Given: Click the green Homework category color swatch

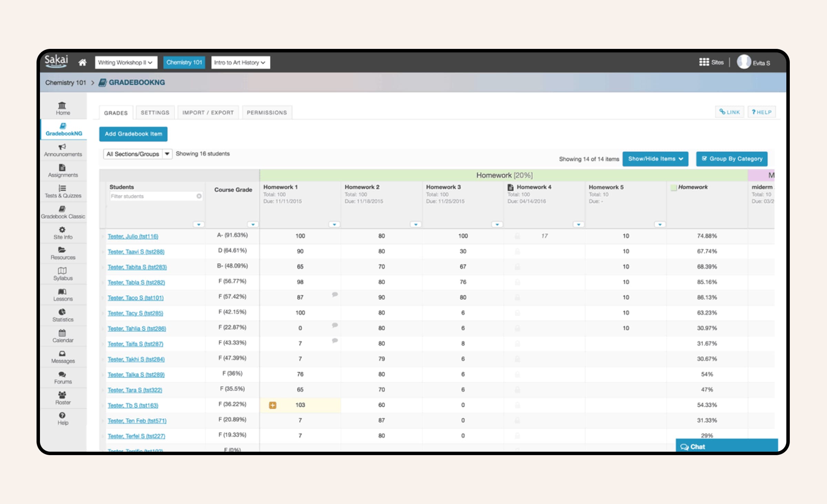Looking at the screenshot, I should coord(673,188).
